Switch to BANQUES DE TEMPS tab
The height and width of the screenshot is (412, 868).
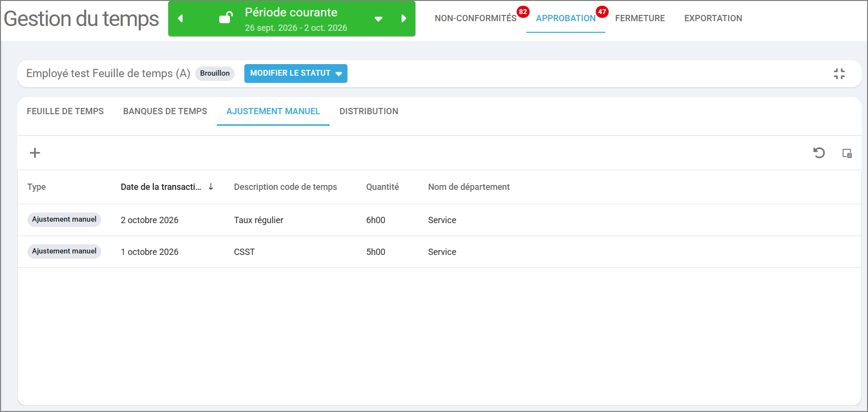click(165, 111)
